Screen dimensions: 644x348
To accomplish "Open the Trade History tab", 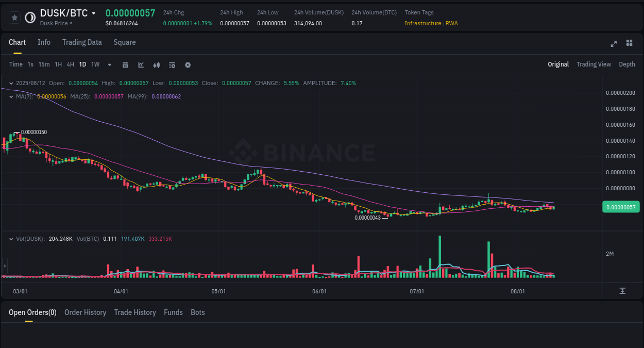I will coord(135,312).
